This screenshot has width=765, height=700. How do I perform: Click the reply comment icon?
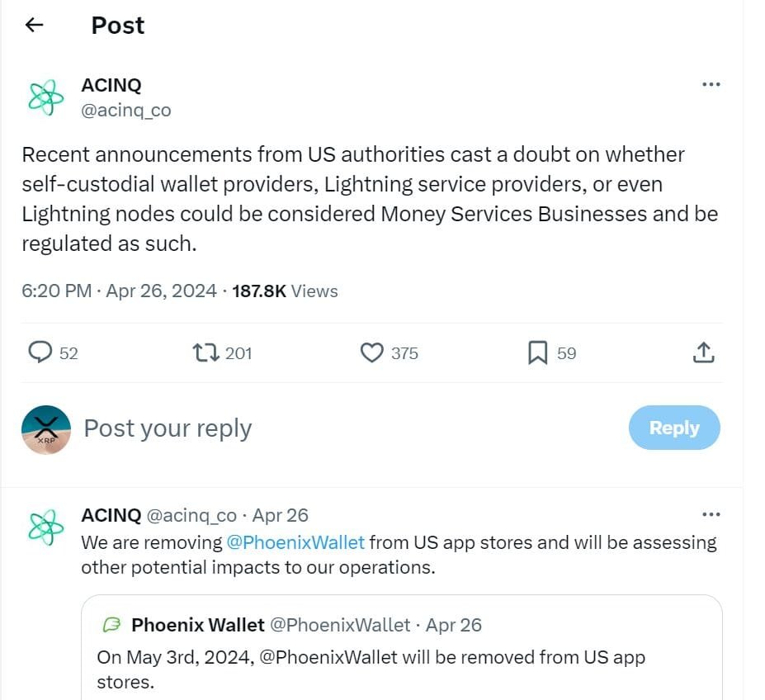(x=40, y=353)
